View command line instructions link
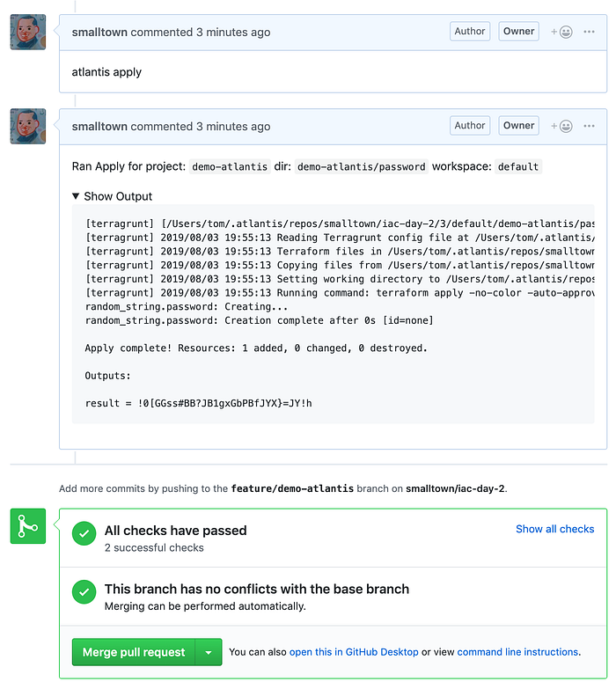This screenshot has height=689, width=616. click(517, 652)
